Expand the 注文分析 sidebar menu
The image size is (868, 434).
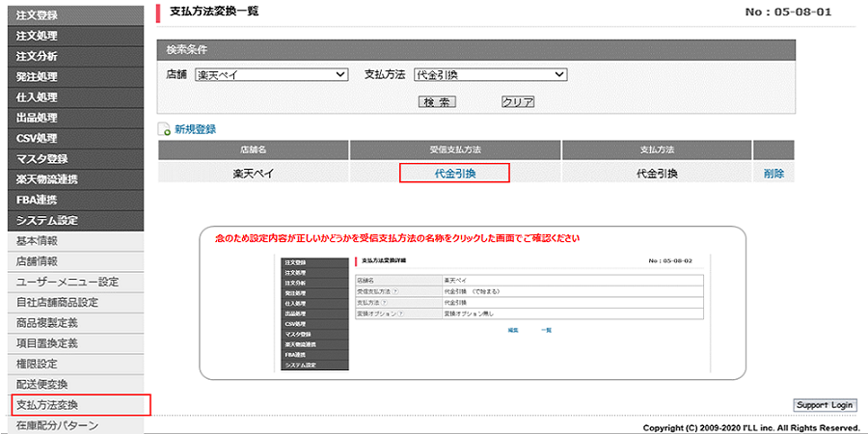[x=75, y=57]
